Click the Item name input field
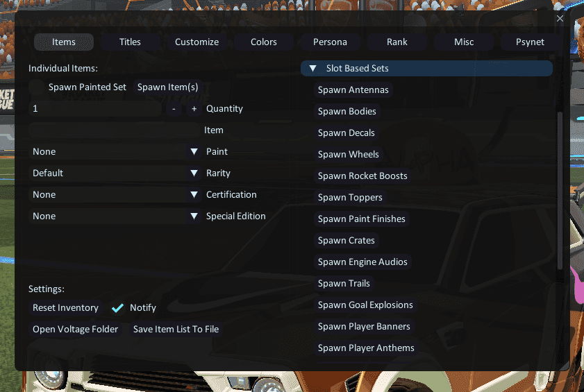584x392 pixels. (114, 130)
